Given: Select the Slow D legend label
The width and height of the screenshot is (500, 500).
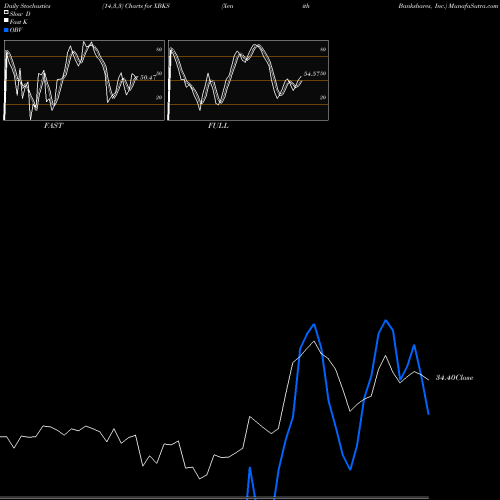Looking at the screenshot, I should 20,14.
